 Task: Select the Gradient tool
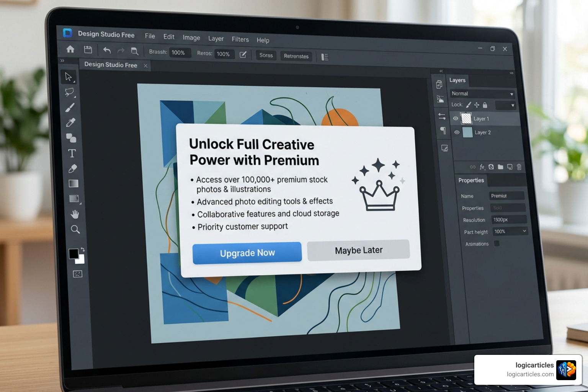tap(73, 183)
